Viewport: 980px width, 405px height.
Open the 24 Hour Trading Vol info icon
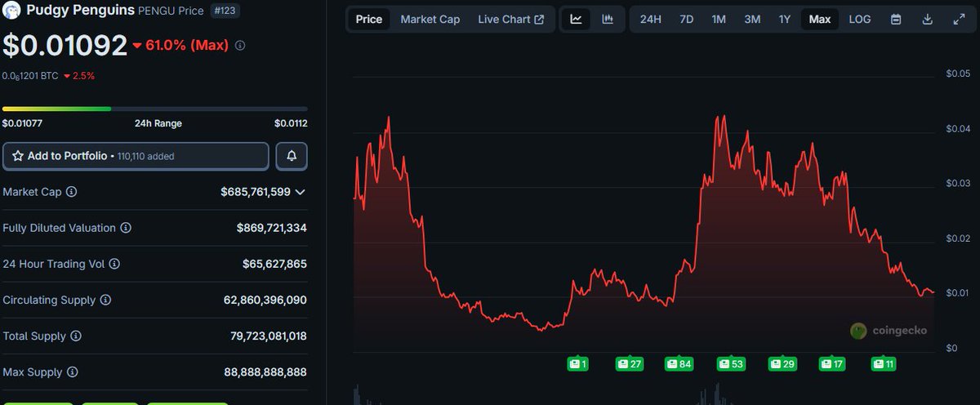[x=114, y=264]
